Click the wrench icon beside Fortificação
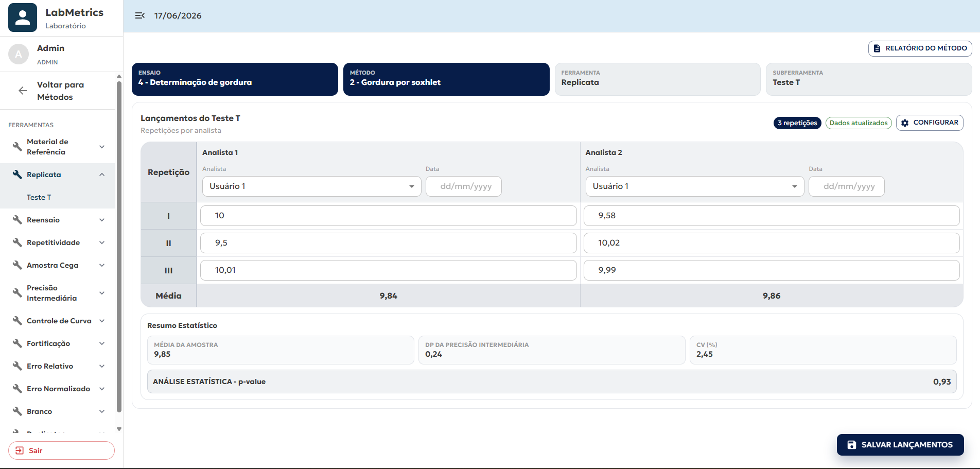 17,343
